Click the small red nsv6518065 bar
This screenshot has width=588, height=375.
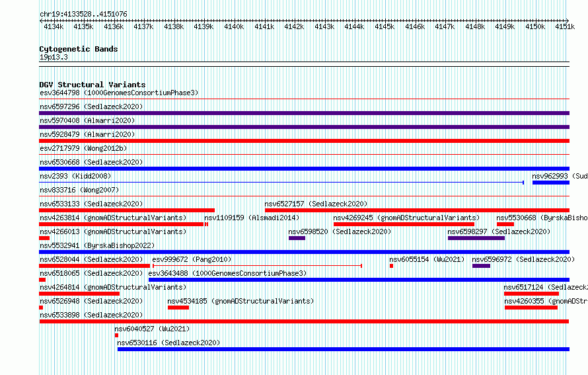point(42,280)
